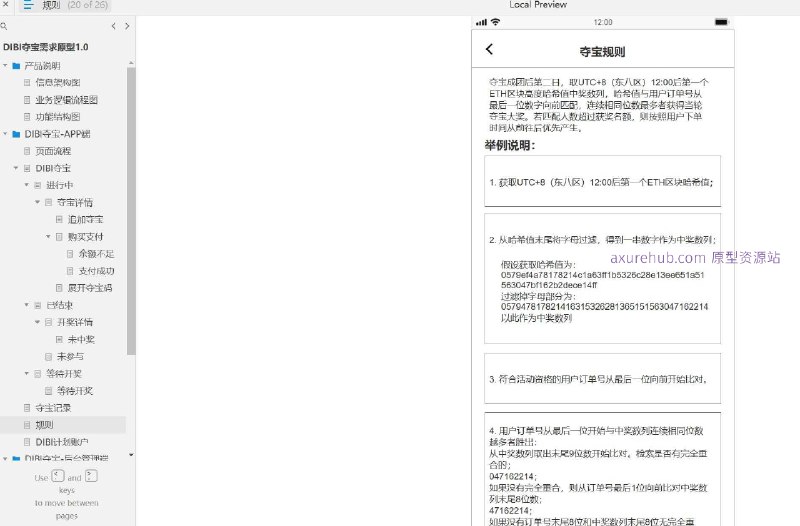Click scrollbar down arrow in sitemap
This screenshot has width=800, height=526.
(131, 455)
